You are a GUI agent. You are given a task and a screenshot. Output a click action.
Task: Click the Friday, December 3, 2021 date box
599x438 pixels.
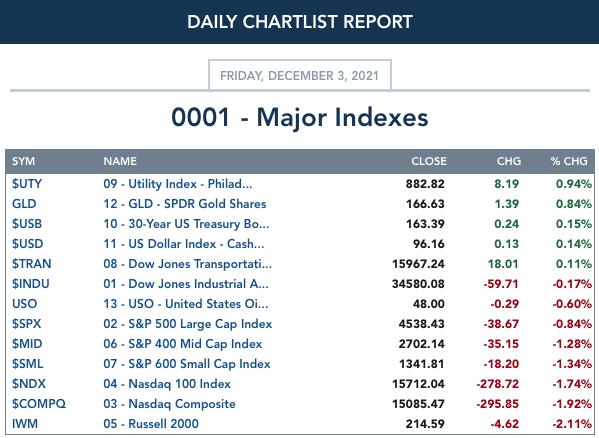300,75
